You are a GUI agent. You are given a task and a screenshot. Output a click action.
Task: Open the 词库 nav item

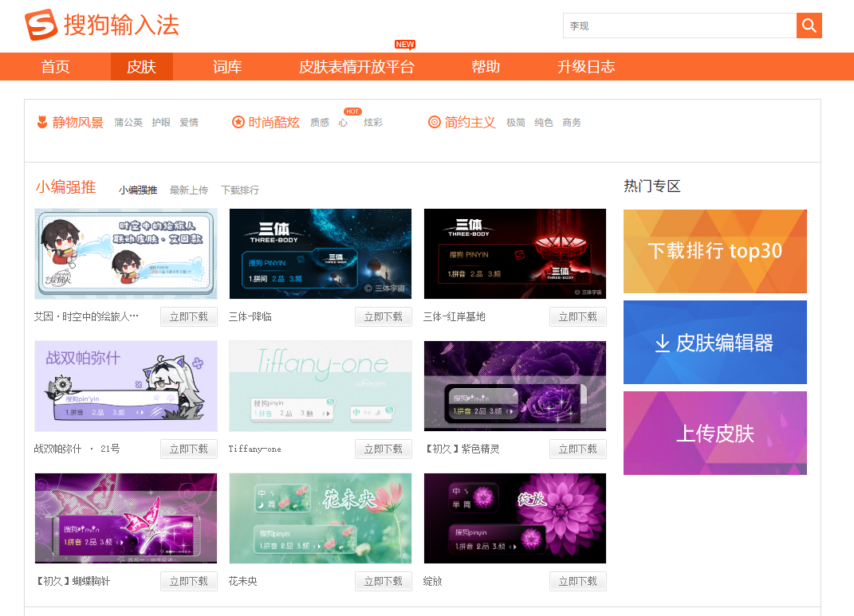point(228,67)
